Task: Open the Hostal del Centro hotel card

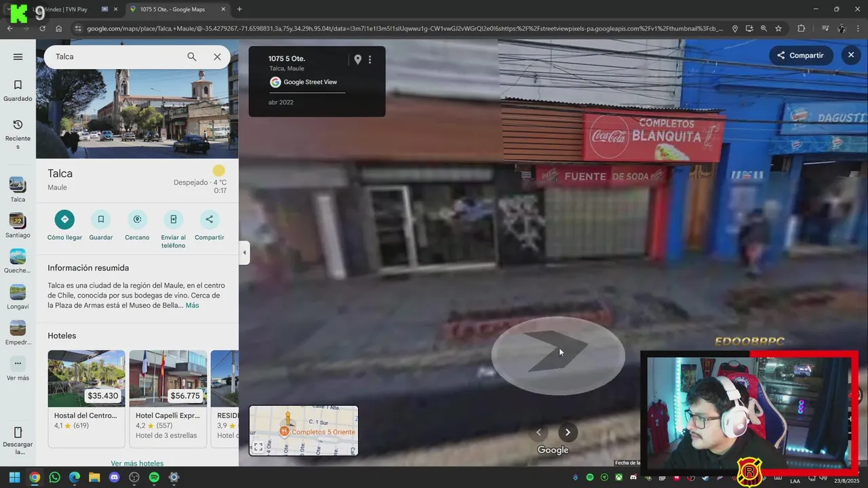Action: (x=86, y=399)
